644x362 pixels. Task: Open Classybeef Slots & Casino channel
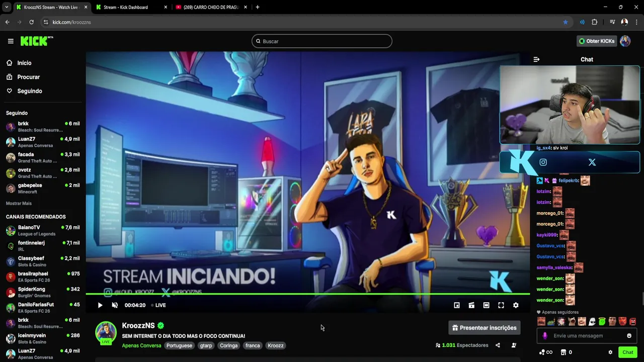[43, 261]
